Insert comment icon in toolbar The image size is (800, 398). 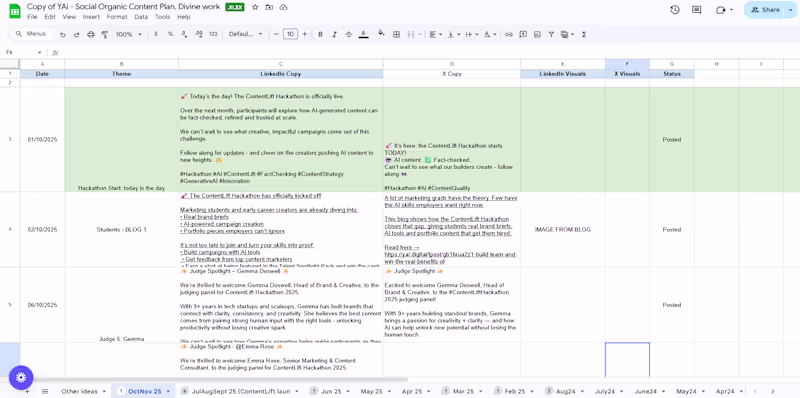pos(523,34)
